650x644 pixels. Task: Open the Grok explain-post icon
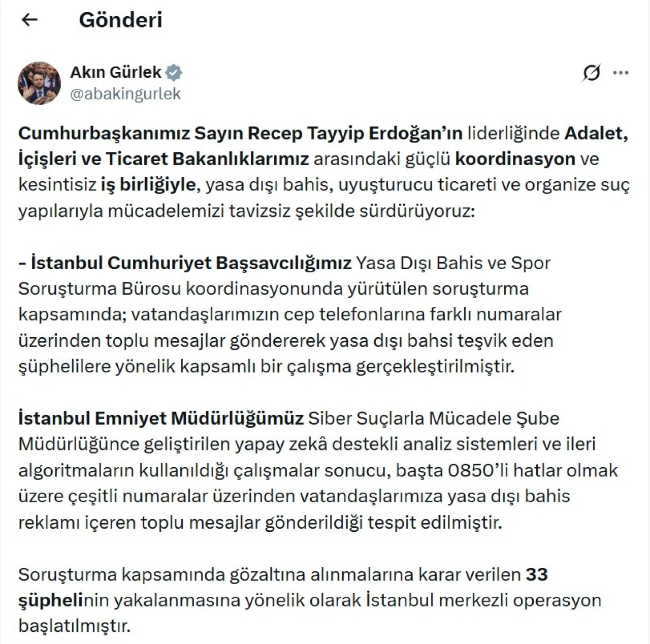(x=592, y=73)
